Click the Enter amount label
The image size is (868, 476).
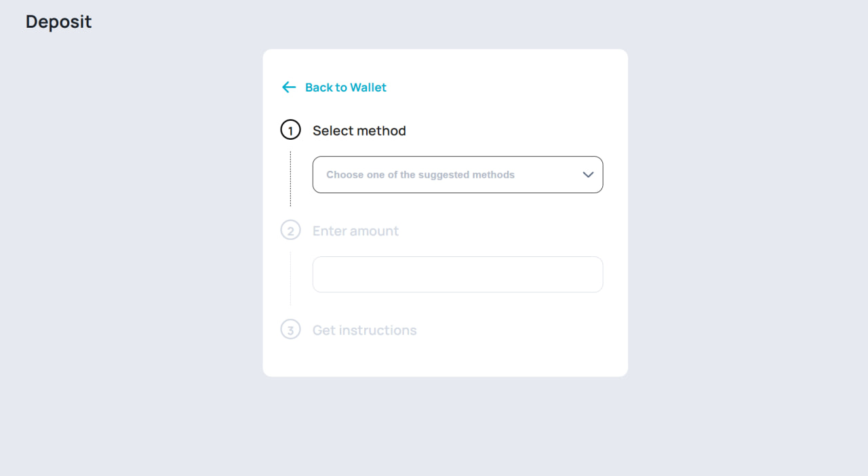point(355,231)
